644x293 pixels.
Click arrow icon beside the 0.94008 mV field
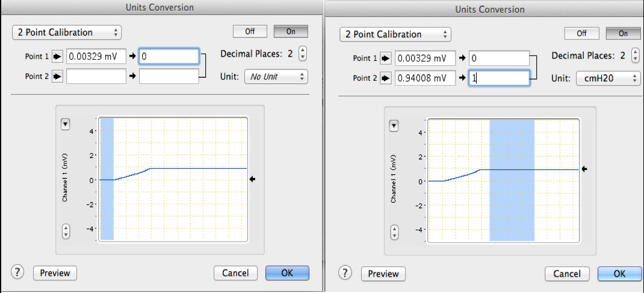coord(385,78)
